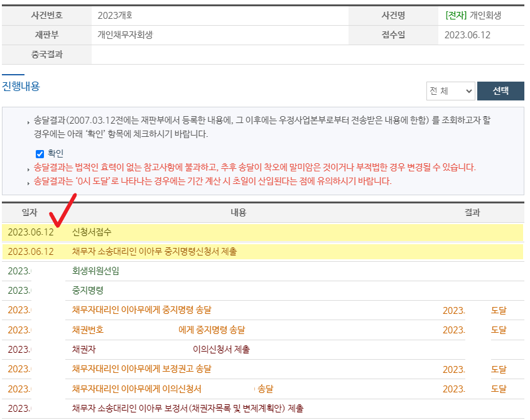Select the 진행내용 tab heading
The width and height of the screenshot is (530, 420).
coord(21,86)
